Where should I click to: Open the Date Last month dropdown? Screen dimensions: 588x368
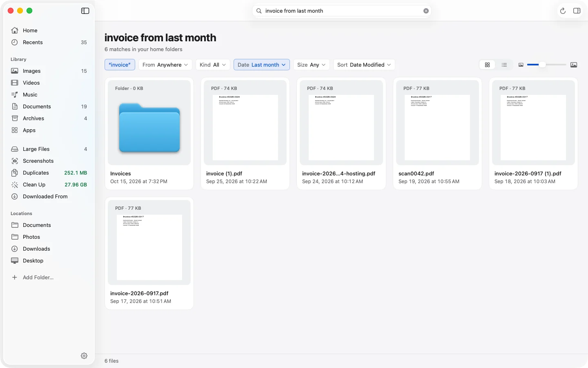[x=262, y=65]
